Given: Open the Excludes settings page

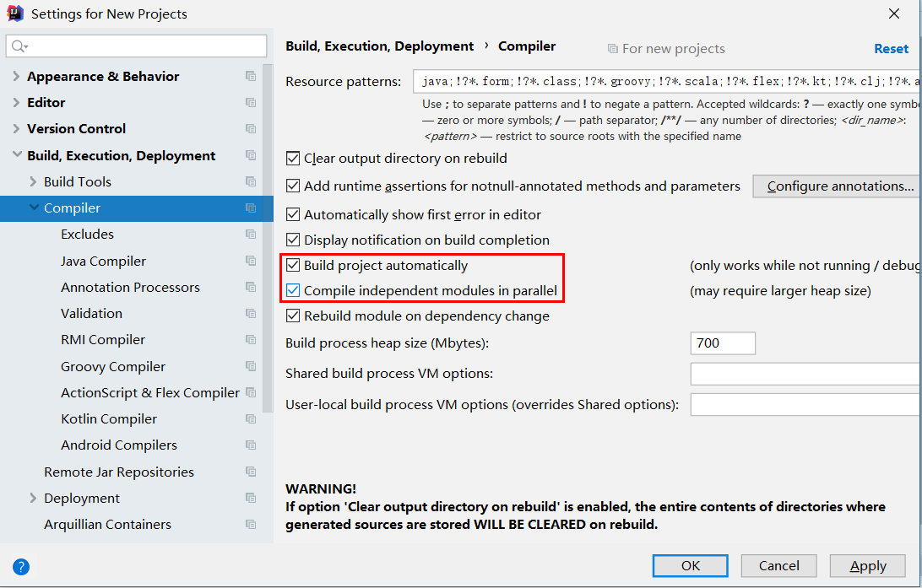Looking at the screenshot, I should 87,234.
